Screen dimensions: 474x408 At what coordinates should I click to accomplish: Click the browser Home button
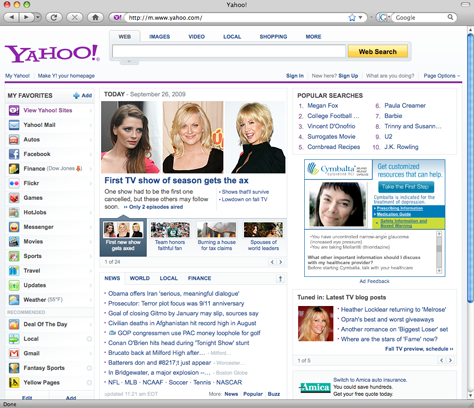coord(95,17)
